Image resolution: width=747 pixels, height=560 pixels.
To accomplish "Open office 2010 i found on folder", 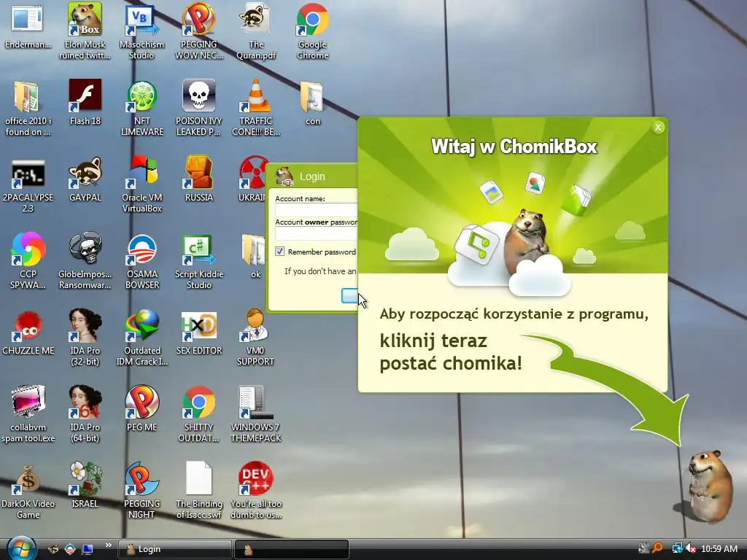I will click(28, 109).
